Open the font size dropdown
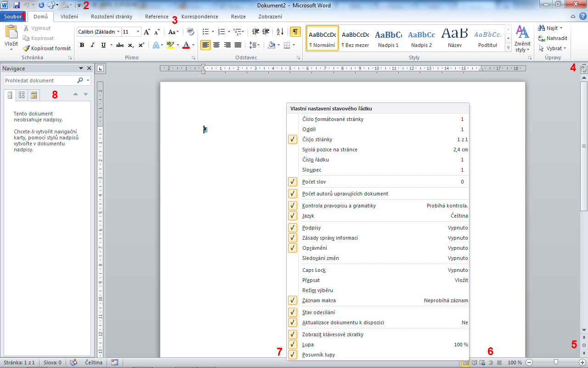Screen dimensions: 588x368 click(138, 32)
